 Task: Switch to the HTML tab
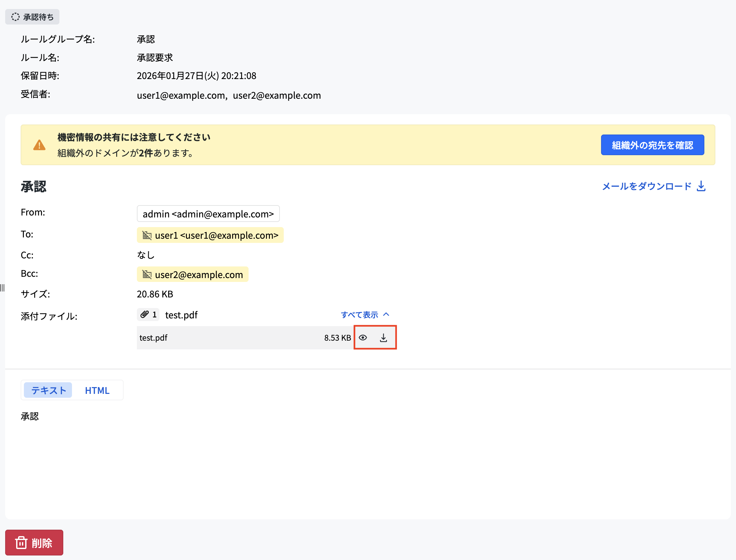point(97,390)
